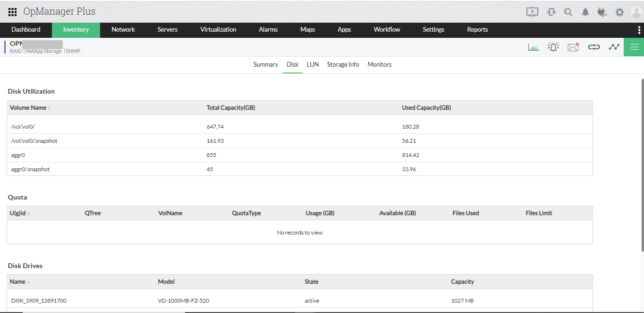The image size is (644, 313).
Task: Click the line graph nodes icon
Action: [614, 47]
